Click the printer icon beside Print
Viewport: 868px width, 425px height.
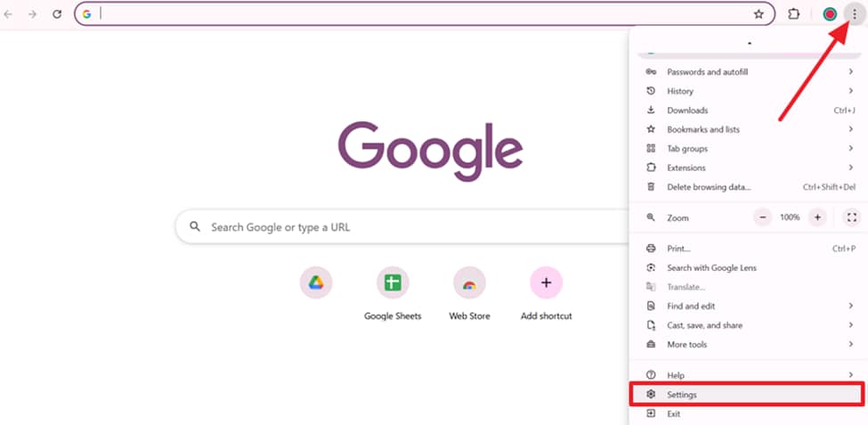[651, 249]
